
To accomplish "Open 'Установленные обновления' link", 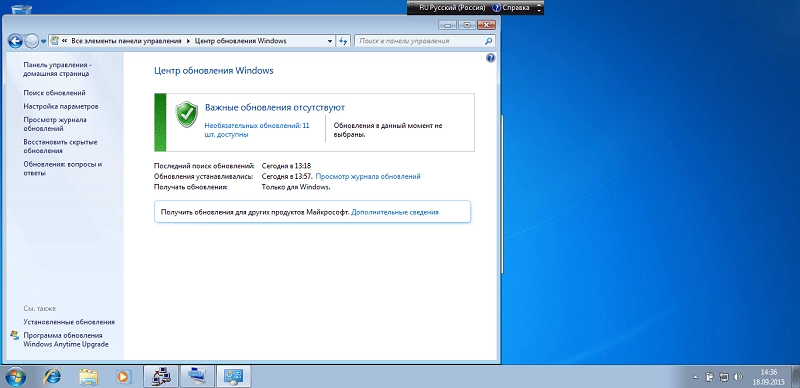I will (x=69, y=322).
